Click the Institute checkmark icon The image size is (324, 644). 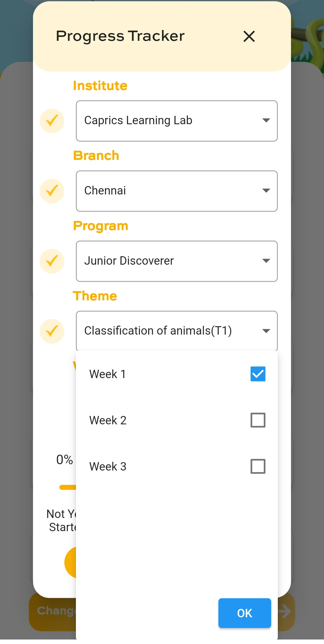coord(52,121)
